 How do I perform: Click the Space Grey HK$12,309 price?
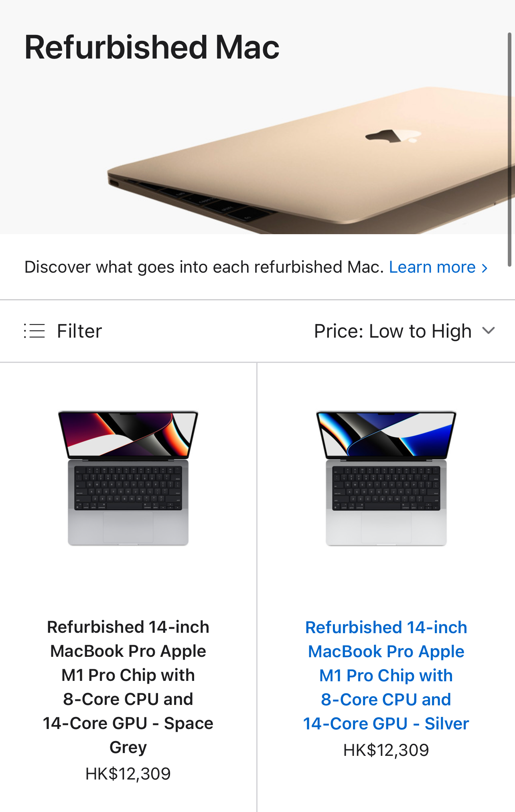[x=128, y=774]
